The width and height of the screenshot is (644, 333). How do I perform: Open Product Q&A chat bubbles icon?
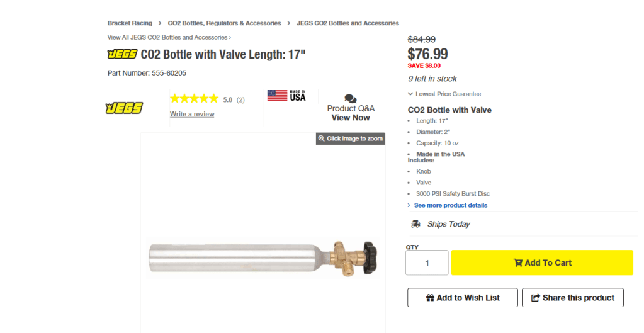(x=351, y=99)
